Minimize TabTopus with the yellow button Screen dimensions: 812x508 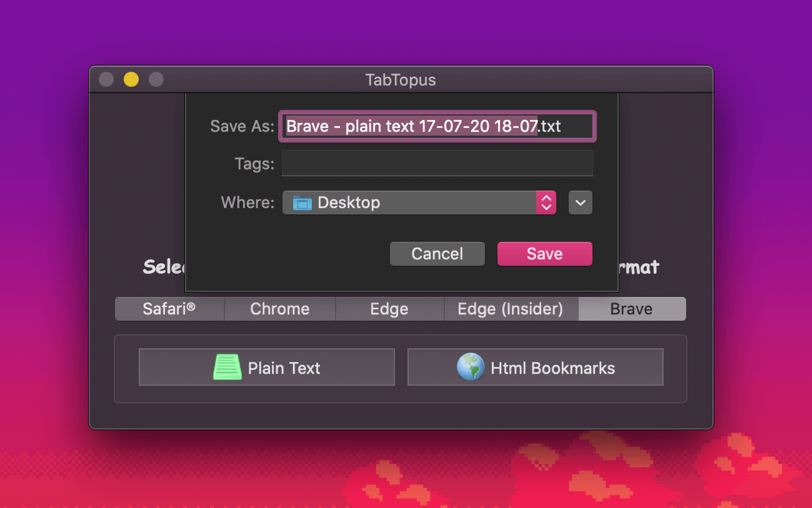131,80
